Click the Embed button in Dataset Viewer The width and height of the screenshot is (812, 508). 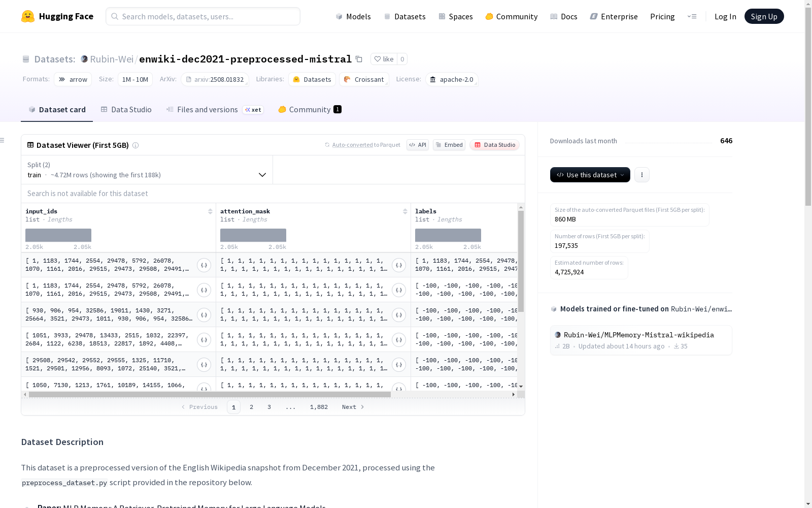pyautogui.click(x=449, y=145)
